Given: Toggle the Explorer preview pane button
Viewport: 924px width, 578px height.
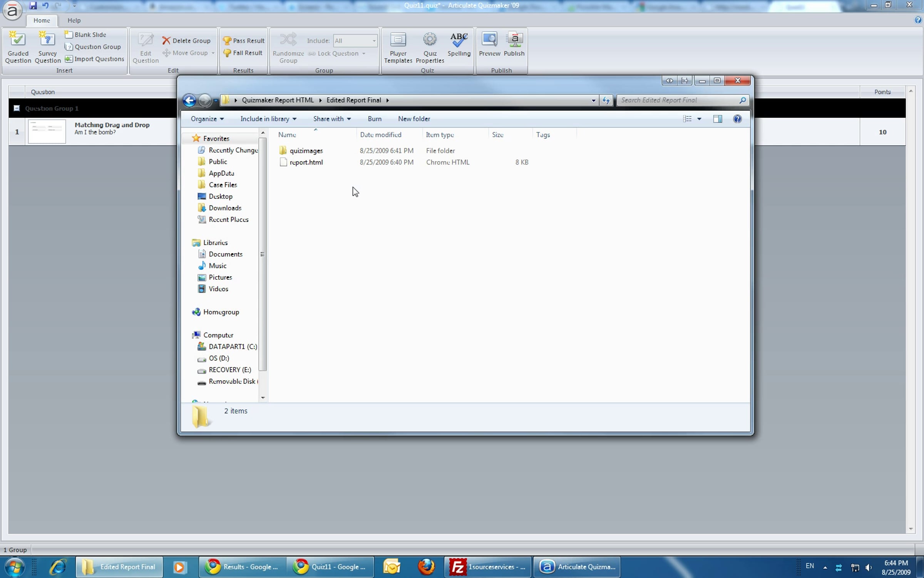Looking at the screenshot, I should (x=717, y=119).
